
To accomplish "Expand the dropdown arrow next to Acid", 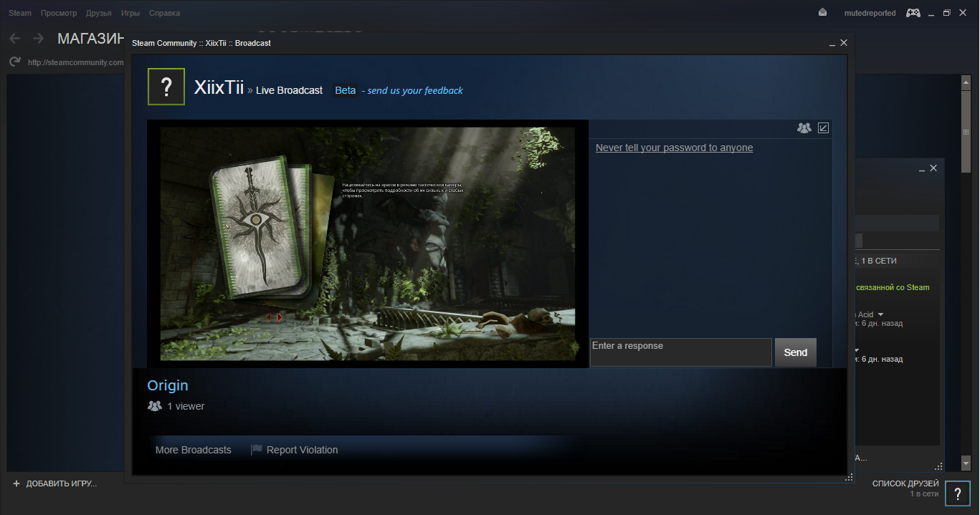I will [x=880, y=314].
